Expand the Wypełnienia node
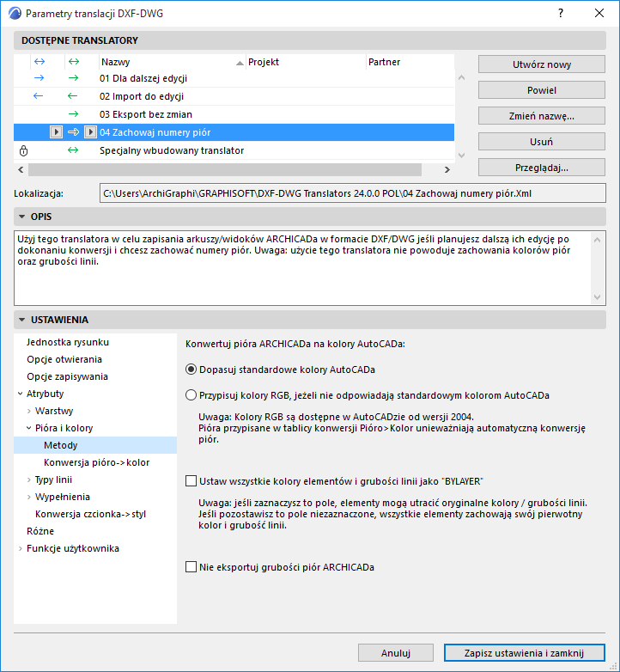The height and width of the screenshot is (672, 620). tap(28, 497)
